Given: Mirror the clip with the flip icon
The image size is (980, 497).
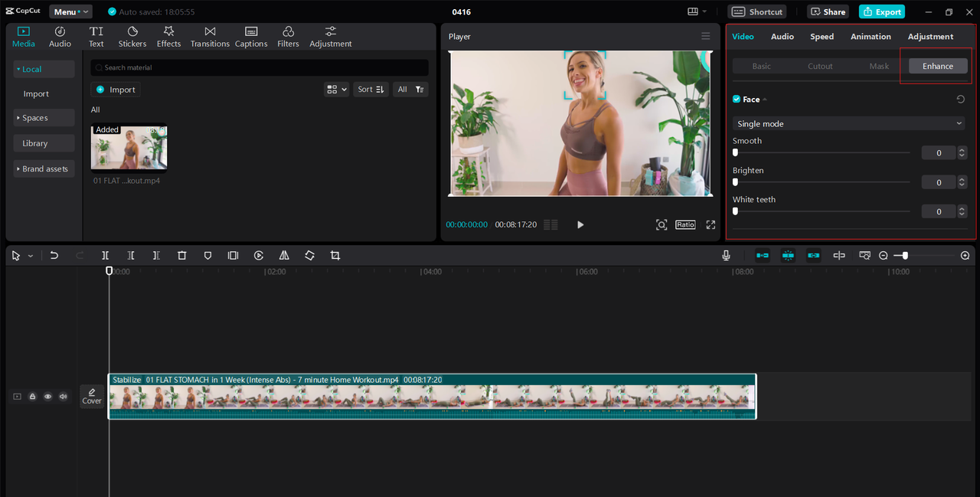Looking at the screenshot, I should click(284, 256).
